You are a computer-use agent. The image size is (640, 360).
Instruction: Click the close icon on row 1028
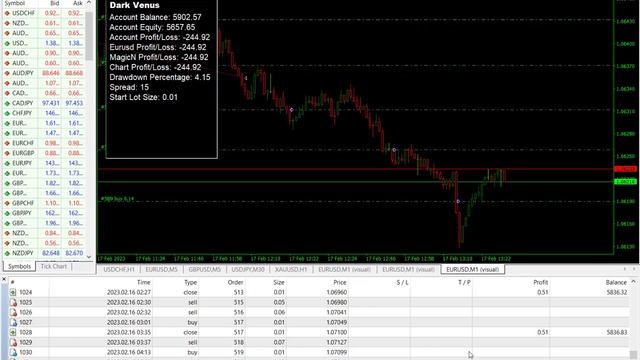[x=13, y=332]
